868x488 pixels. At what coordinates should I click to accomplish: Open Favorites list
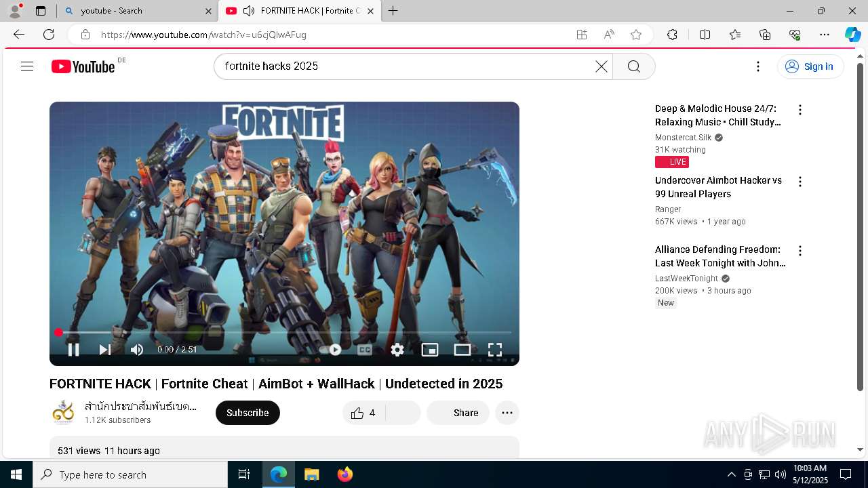coord(735,35)
